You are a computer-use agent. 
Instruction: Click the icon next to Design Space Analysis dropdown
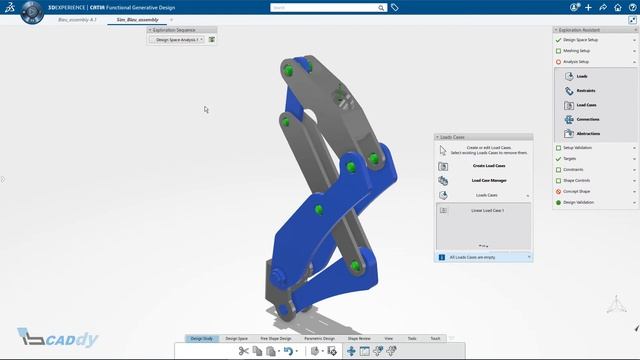[x=211, y=40]
